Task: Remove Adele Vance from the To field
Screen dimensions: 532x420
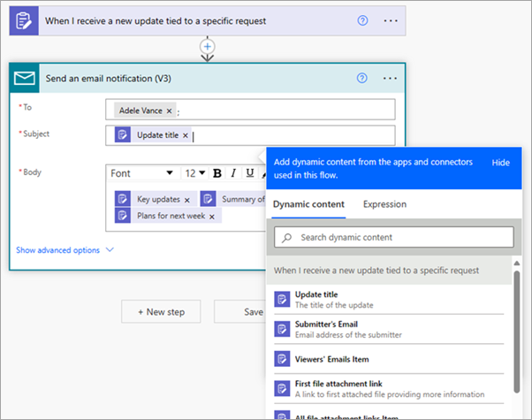Action: 169,111
